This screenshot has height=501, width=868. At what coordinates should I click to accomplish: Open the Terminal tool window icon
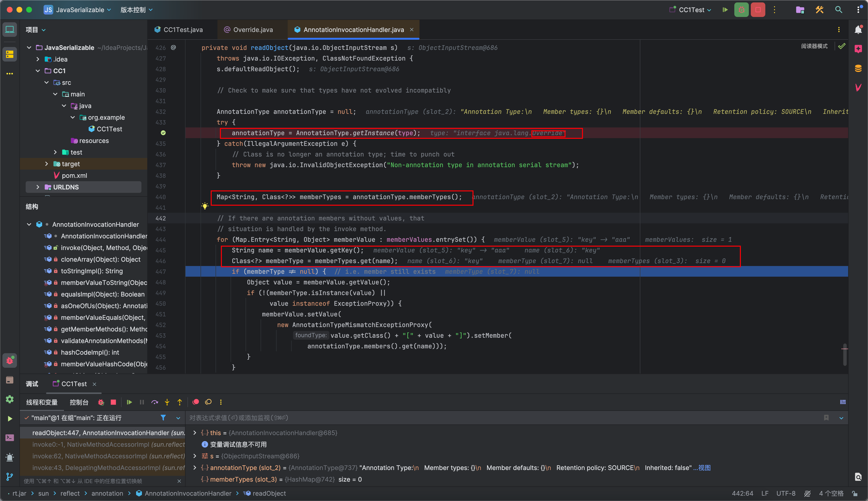click(10, 438)
